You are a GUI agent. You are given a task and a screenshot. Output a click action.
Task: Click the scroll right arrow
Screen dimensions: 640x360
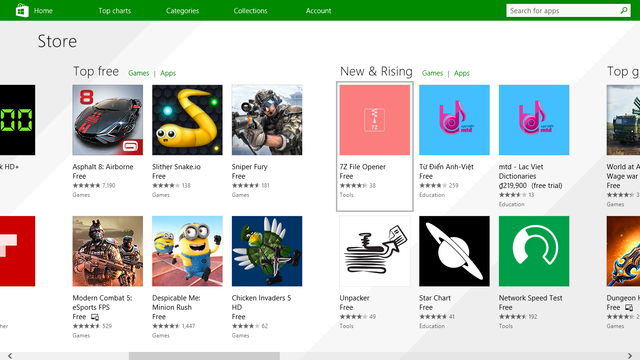click(x=630, y=356)
